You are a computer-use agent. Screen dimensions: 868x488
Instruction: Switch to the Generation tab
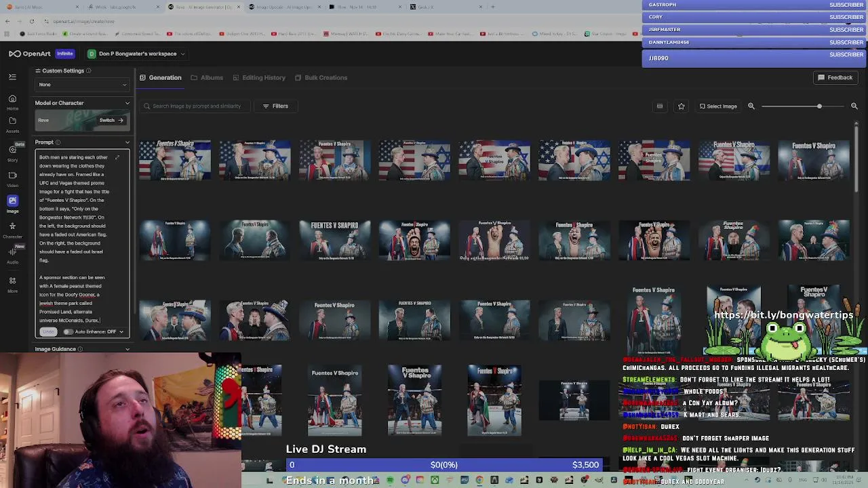pyautogui.click(x=161, y=77)
